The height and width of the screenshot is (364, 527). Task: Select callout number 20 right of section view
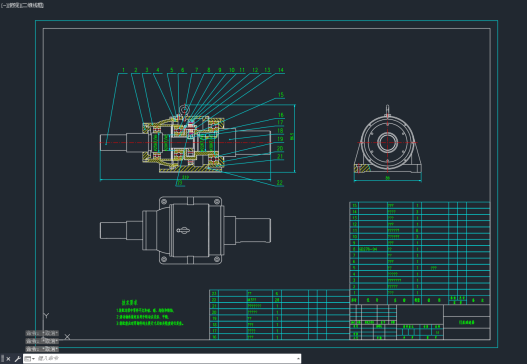[x=280, y=148]
